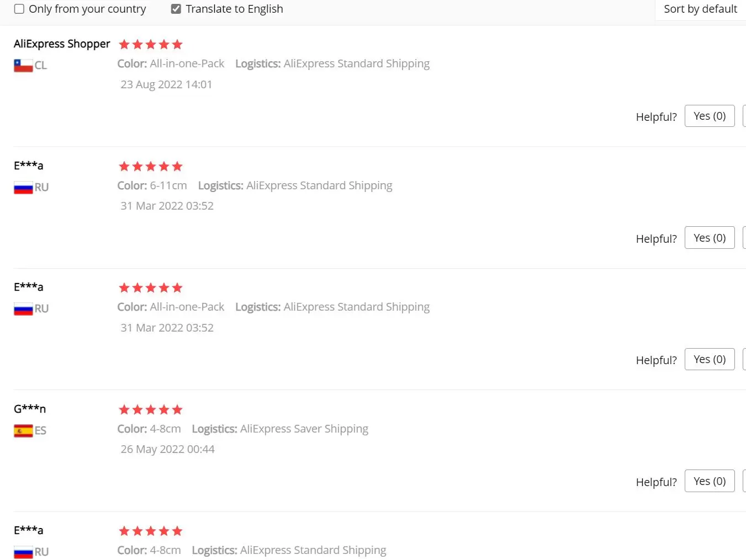Enable Only from your country checkbox

[19, 9]
